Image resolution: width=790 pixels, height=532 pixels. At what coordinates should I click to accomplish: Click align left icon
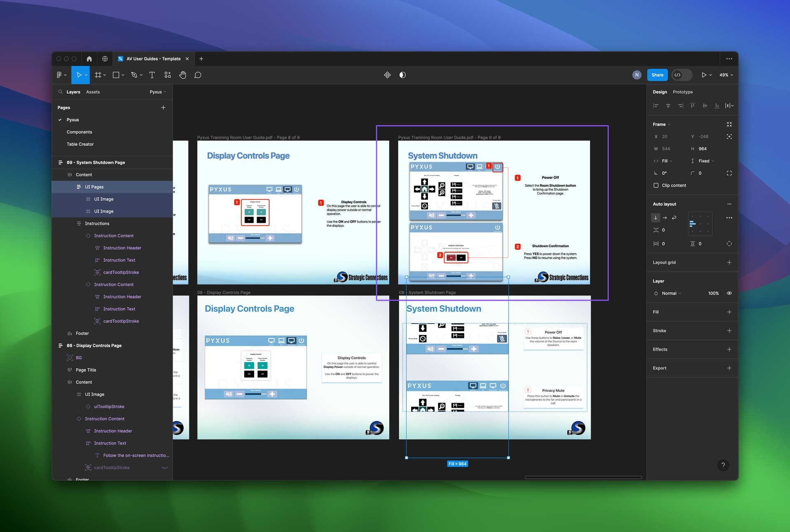(656, 106)
